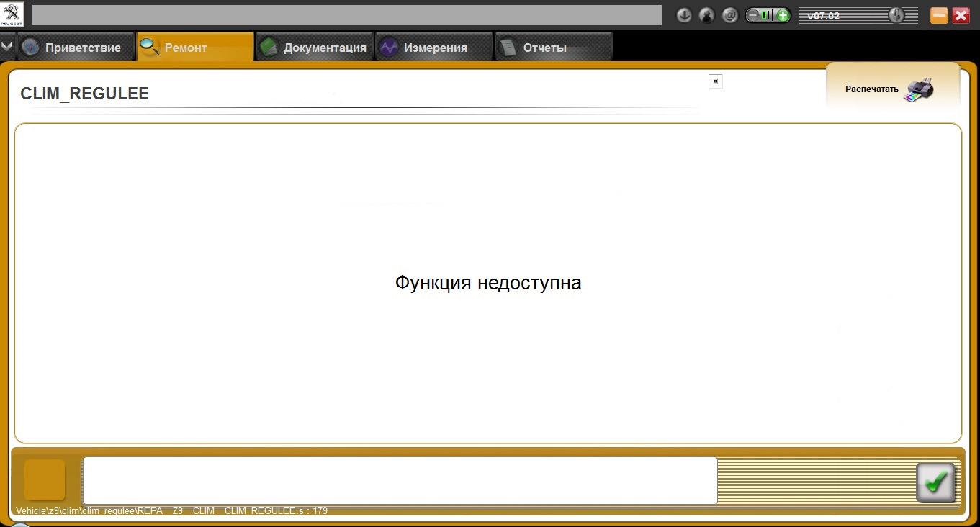
Task: Click the Vehicle\z9\clim path status text
Action: point(171,510)
